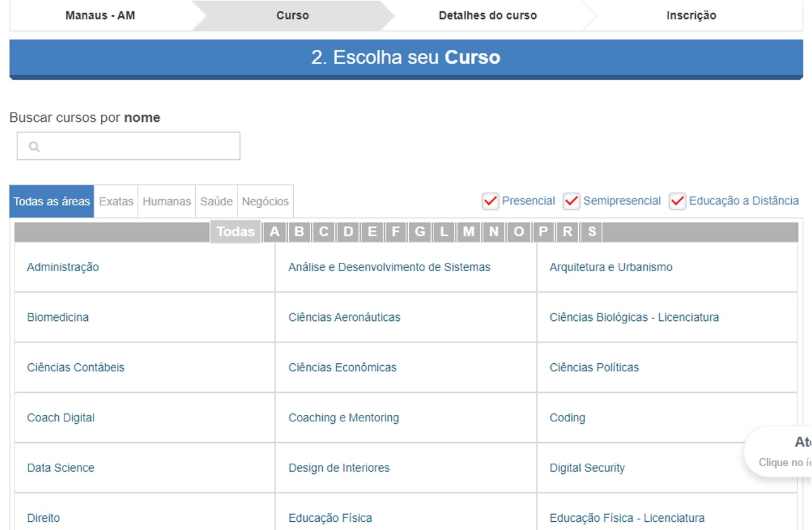Filter courses by letter A
This screenshot has height=530, width=812.
(x=274, y=232)
